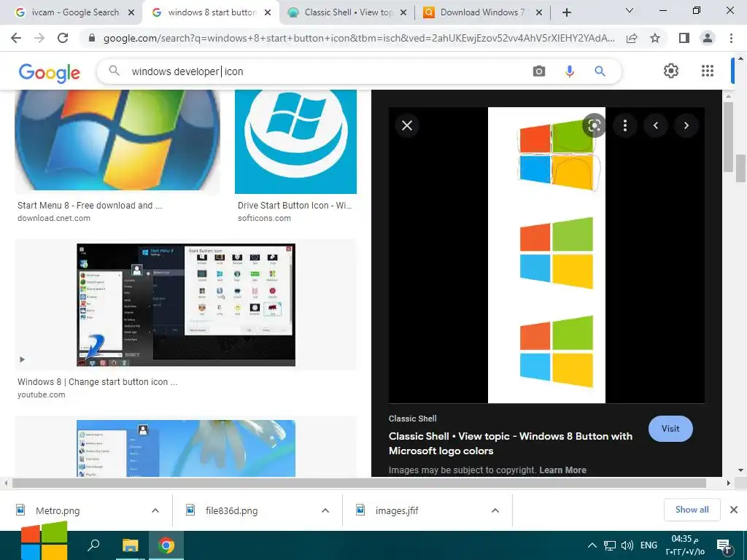Viewport: 747px width, 560px height.
Task: Expand file836d.png download options
Action: coord(325,510)
